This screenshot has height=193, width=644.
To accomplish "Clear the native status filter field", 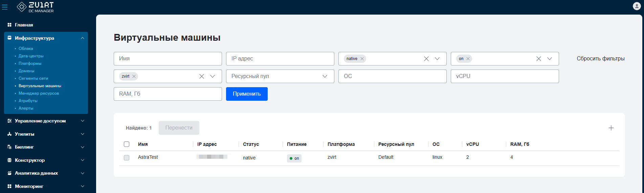I will pos(426,59).
